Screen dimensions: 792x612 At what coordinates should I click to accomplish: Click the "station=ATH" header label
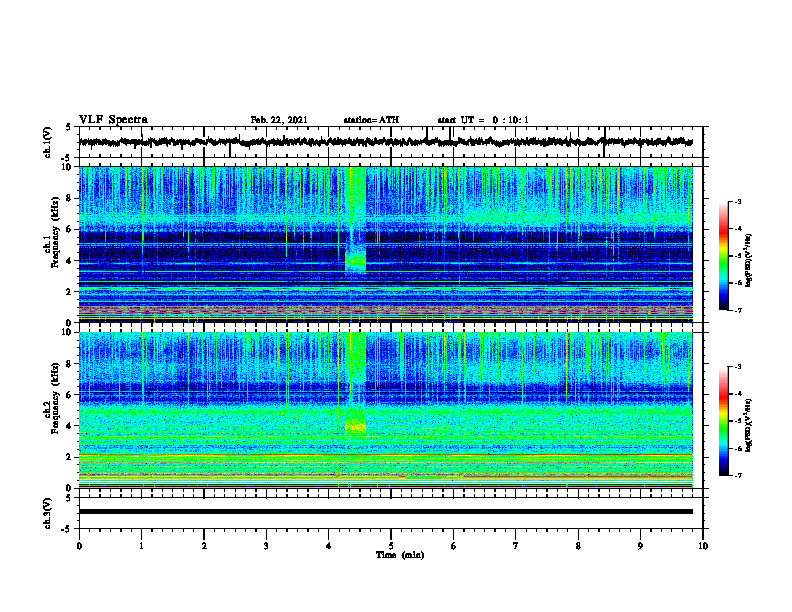coord(371,120)
